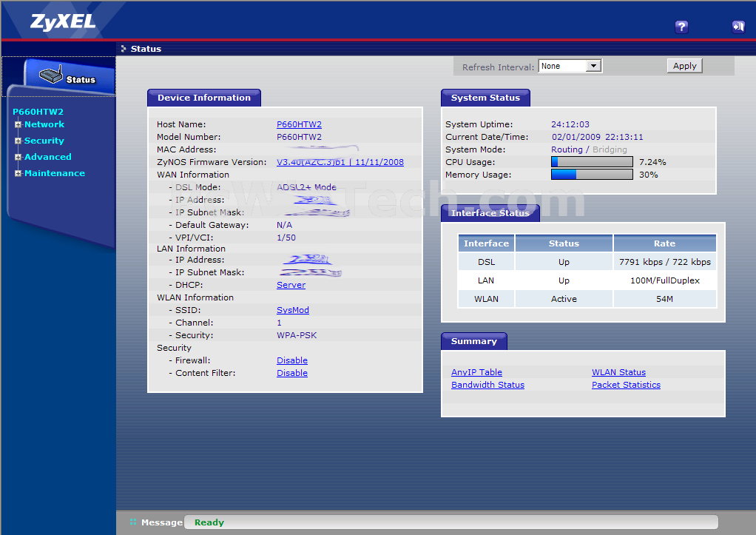756x535 pixels.
Task: Click the CPU Usage progress bar
Action: pyautogui.click(x=592, y=161)
